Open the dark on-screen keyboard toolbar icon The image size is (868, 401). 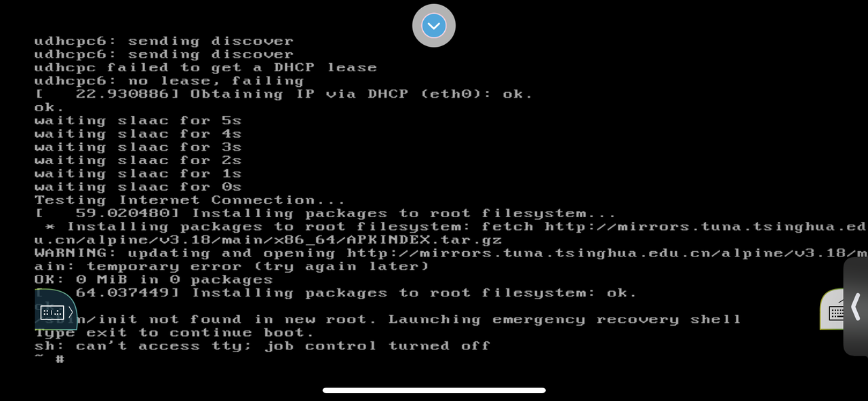tap(52, 312)
